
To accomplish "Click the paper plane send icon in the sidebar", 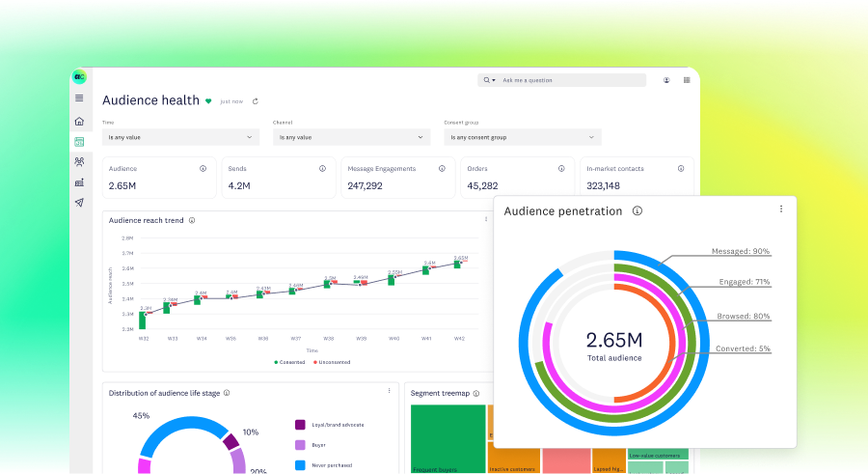I will 79,202.
